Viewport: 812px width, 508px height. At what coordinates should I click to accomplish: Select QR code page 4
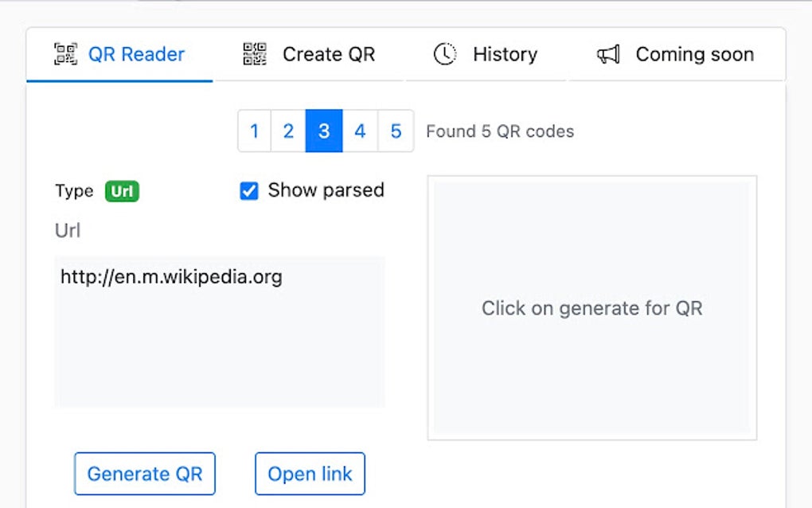click(360, 131)
